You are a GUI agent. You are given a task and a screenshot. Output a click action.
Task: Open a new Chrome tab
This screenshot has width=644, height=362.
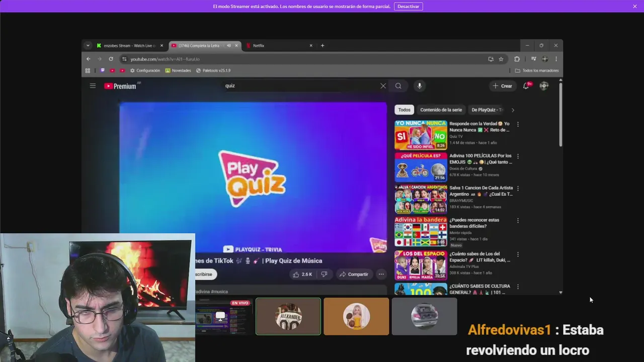click(x=323, y=45)
